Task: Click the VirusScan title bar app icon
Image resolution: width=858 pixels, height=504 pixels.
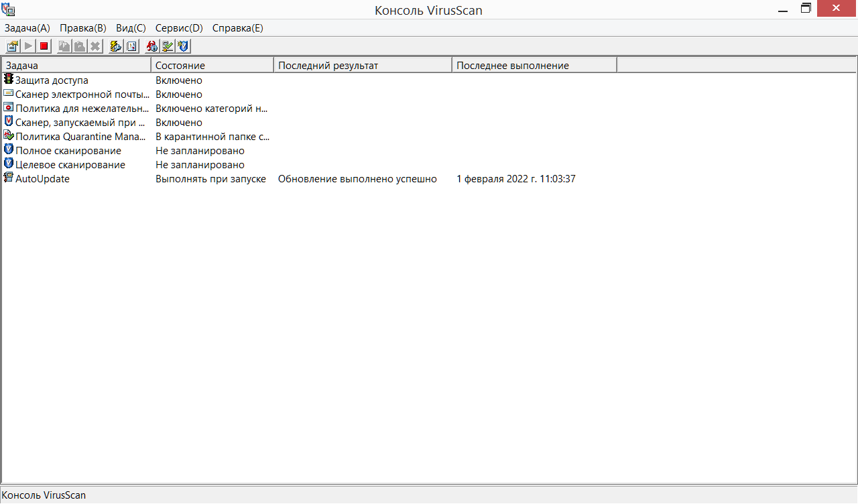Action: (x=9, y=9)
